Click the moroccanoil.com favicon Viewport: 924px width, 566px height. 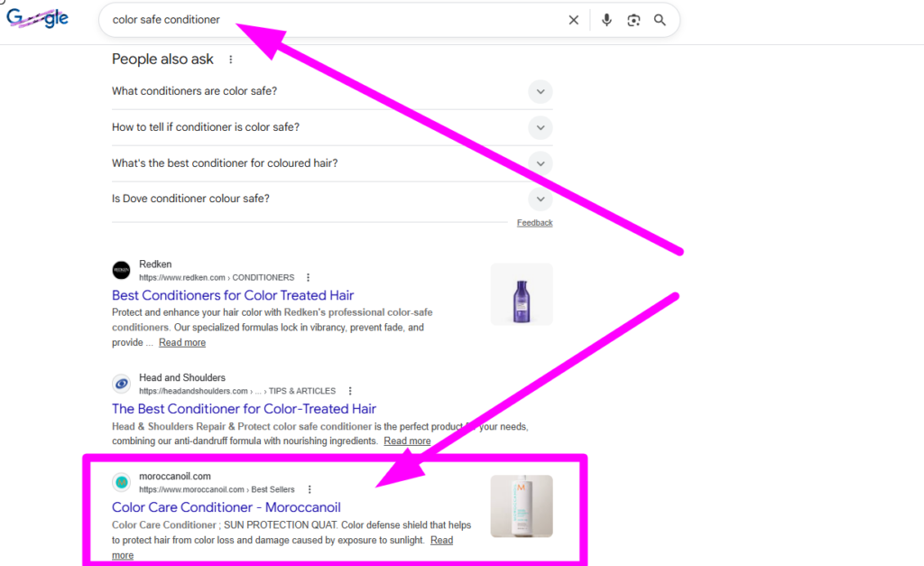click(122, 482)
